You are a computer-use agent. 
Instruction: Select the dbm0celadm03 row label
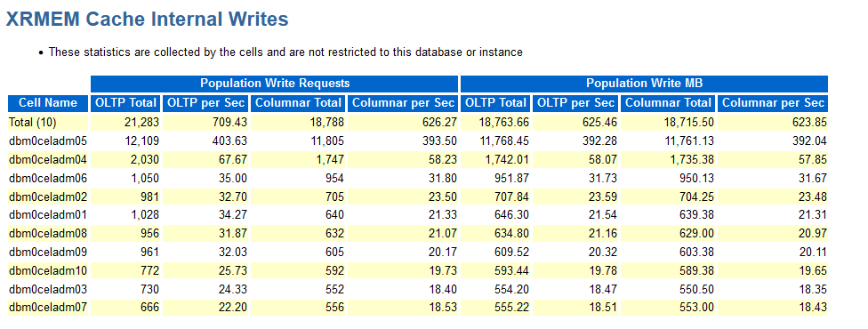pos(48,289)
